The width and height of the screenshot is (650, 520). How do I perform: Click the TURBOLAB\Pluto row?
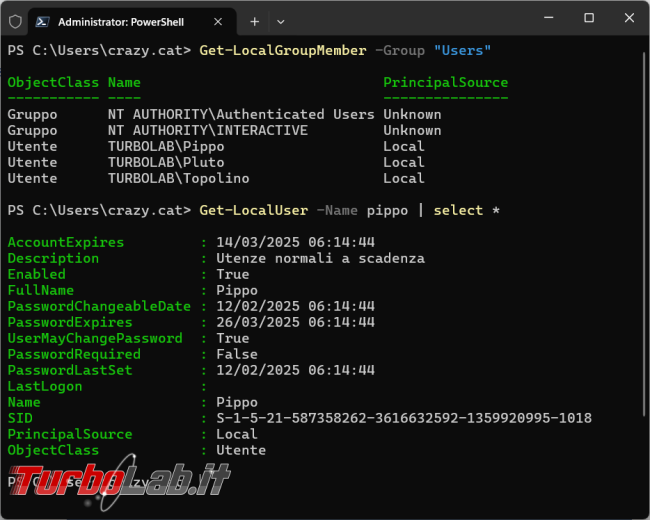(216, 163)
